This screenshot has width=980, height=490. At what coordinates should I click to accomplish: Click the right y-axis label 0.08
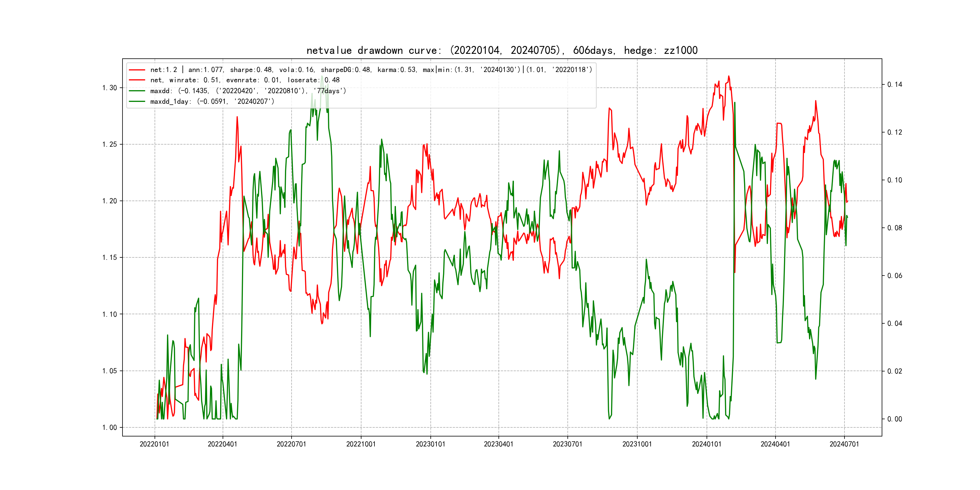coord(894,228)
